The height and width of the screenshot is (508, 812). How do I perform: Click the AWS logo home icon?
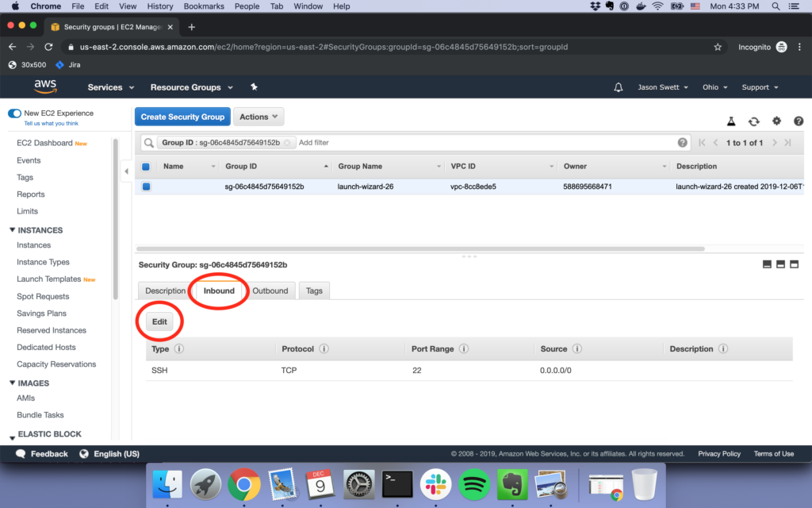click(x=45, y=87)
